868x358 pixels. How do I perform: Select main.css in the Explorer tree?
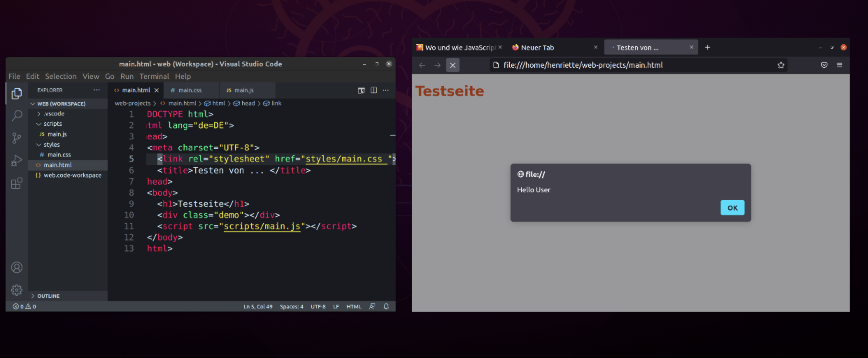click(67, 155)
